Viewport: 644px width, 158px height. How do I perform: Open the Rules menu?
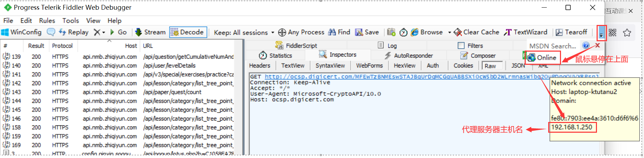tap(47, 20)
